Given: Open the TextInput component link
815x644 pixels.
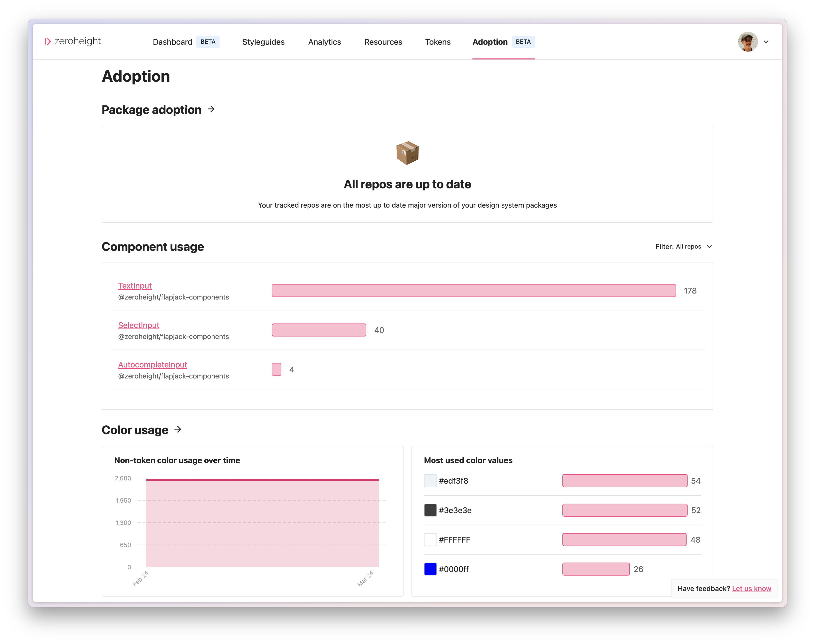Looking at the screenshot, I should [135, 286].
